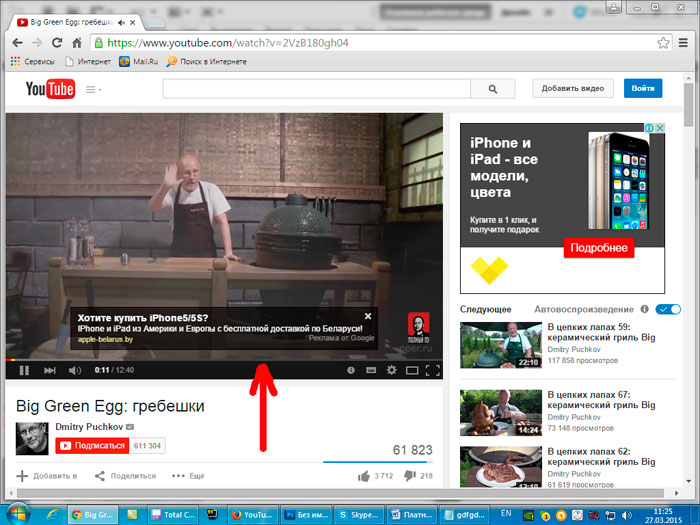The width and height of the screenshot is (700, 525).
Task: Click the vertical page scrollbar
Action: pyautogui.click(x=689, y=104)
